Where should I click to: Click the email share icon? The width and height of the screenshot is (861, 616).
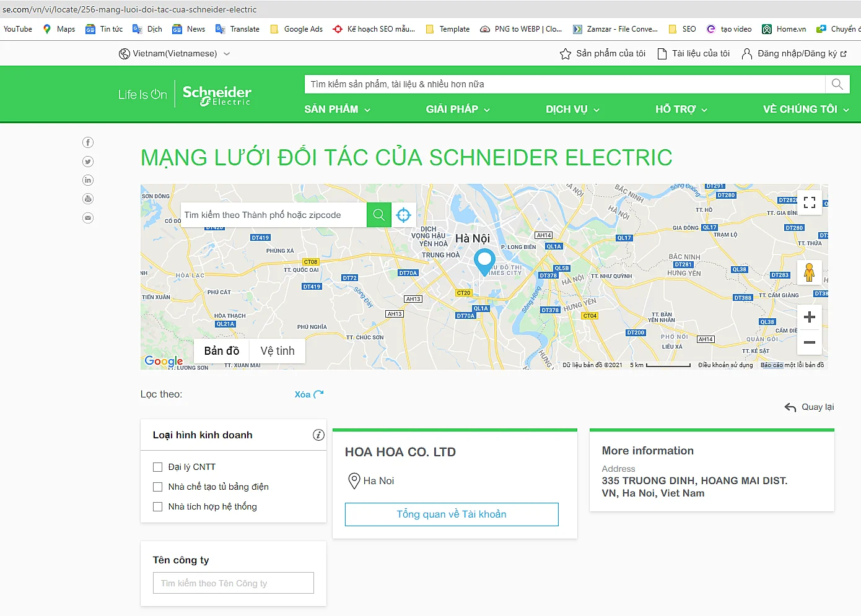tap(88, 218)
